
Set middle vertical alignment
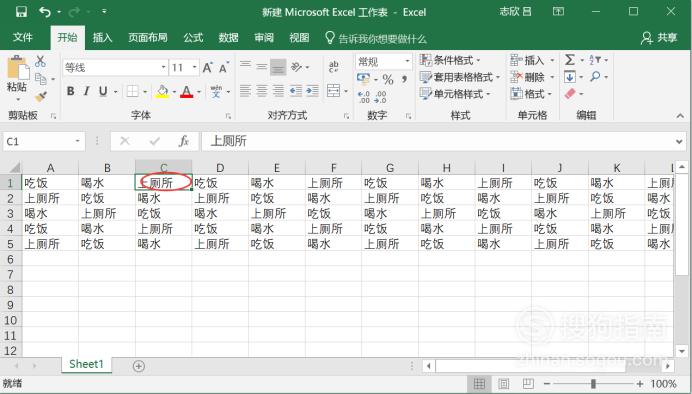coord(262,67)
